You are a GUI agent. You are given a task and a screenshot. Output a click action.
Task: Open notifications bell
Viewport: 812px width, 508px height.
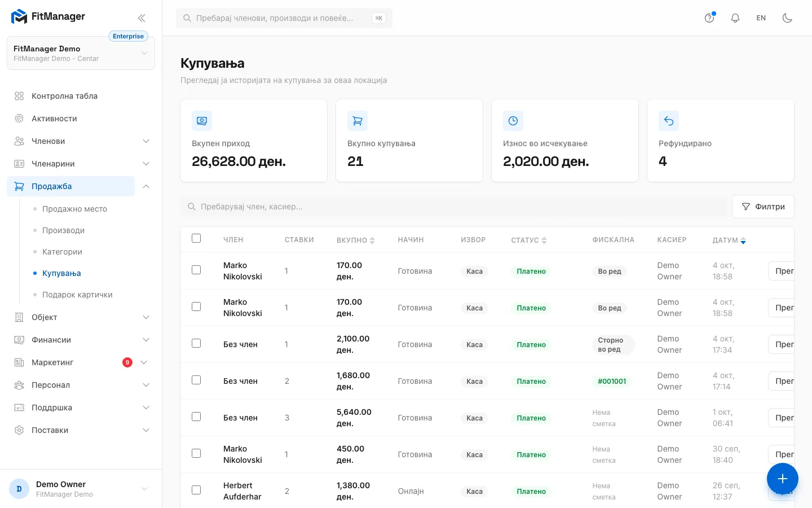(735, 18)
